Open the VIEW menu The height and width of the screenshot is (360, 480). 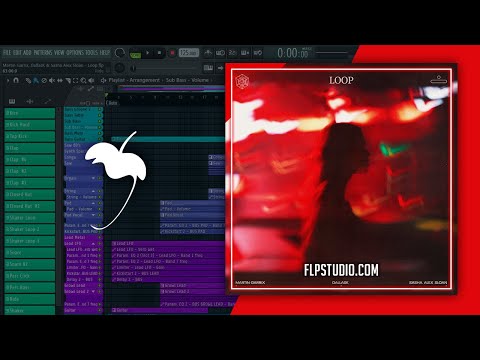59,53
